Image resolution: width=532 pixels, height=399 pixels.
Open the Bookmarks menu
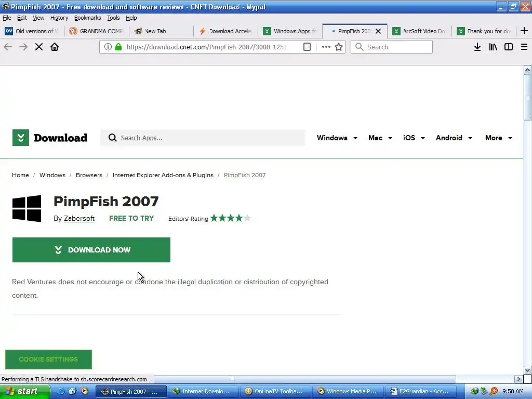point(87,18)
